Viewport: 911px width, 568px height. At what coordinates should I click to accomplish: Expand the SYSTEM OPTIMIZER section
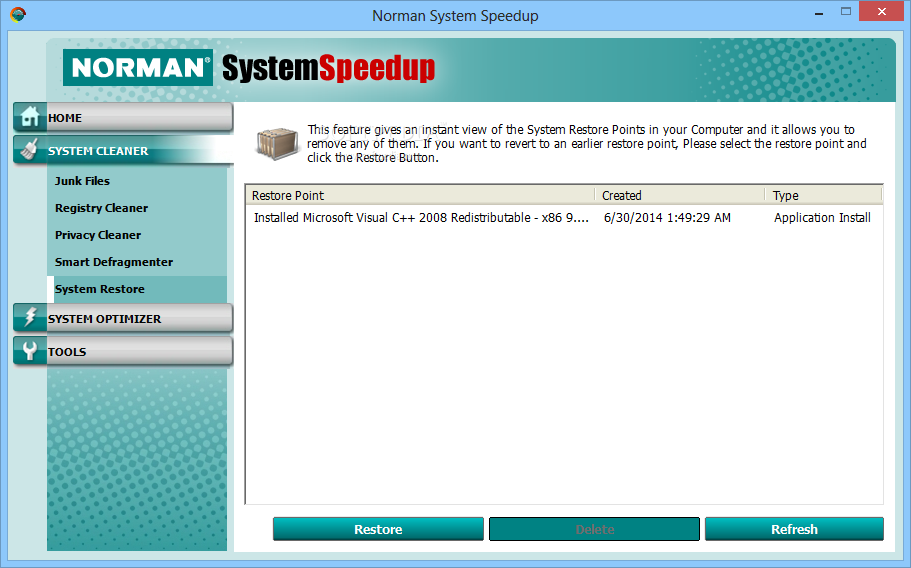(123, 318)
